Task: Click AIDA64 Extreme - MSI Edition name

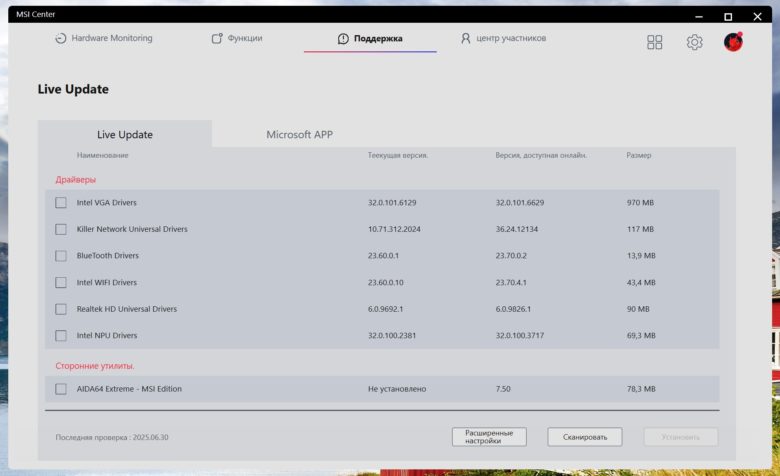Action: tap(129, 389)
